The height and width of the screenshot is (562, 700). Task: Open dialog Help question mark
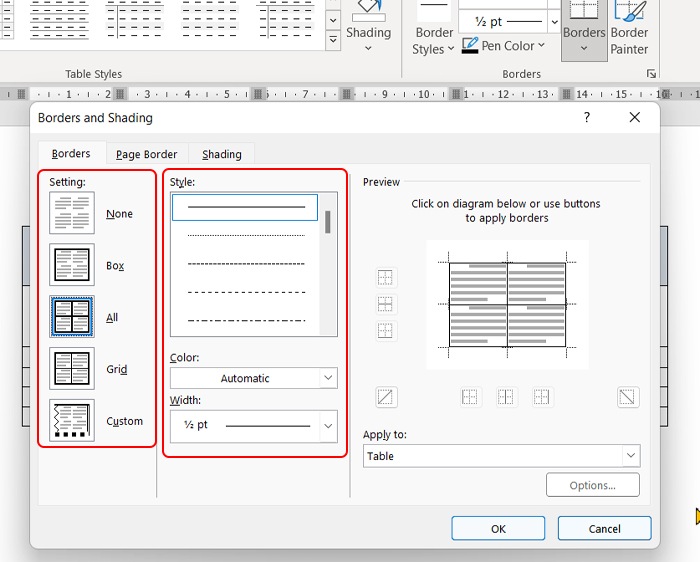tap(587, 117)
